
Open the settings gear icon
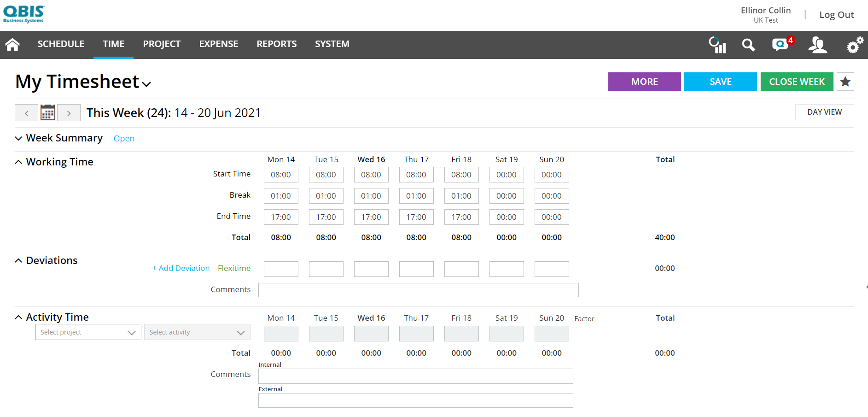click(854, 45)
